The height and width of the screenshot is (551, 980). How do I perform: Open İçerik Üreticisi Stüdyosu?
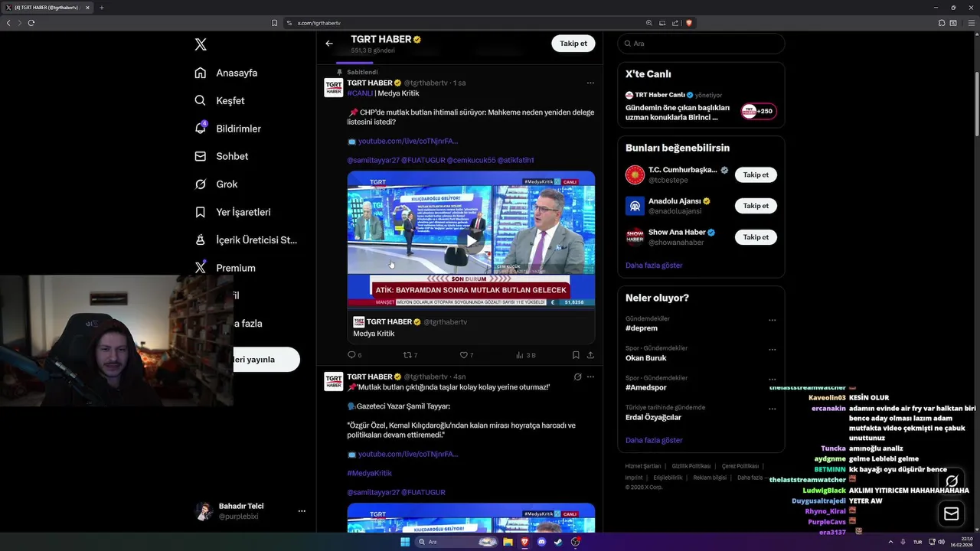[x=246, y=240]
